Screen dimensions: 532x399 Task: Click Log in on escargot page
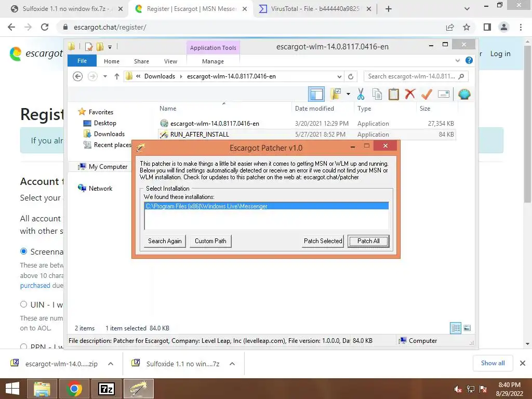500,54
